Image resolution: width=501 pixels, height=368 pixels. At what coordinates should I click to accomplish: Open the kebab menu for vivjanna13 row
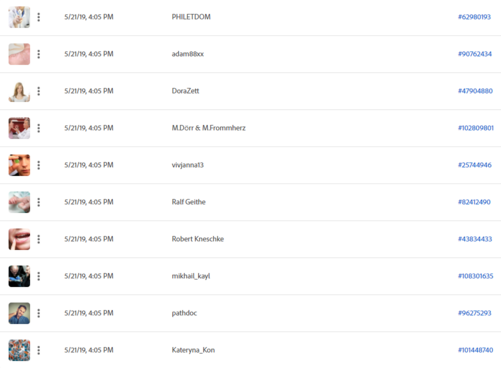coord(39,165)
